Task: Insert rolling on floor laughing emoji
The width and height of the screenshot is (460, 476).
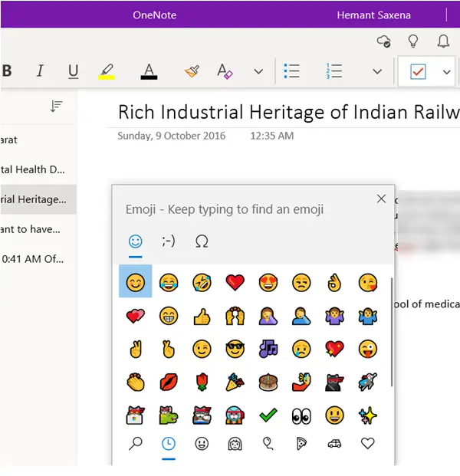Action: (202, 283)
